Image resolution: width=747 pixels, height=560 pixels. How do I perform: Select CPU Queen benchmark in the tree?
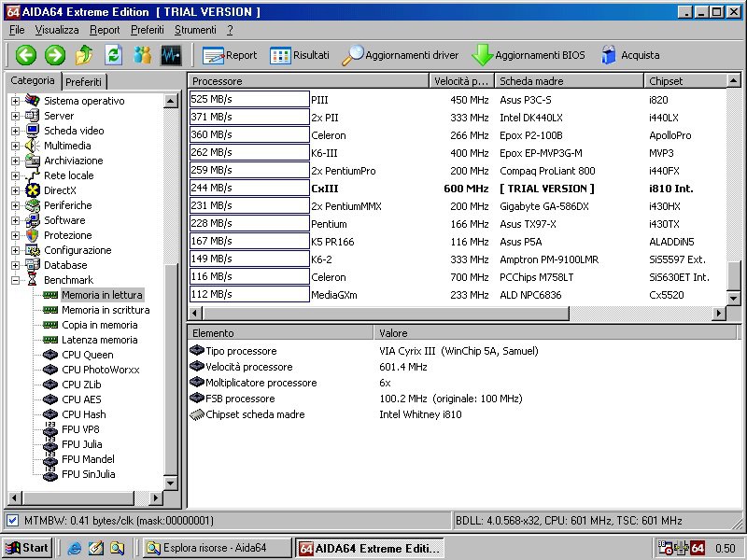coord(87,355)
